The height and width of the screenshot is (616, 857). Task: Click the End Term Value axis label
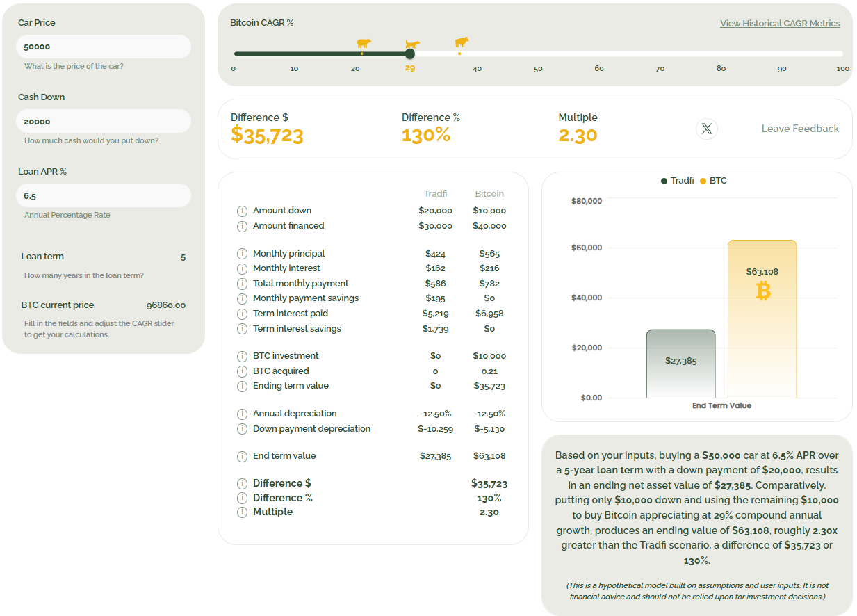(721, 405)
